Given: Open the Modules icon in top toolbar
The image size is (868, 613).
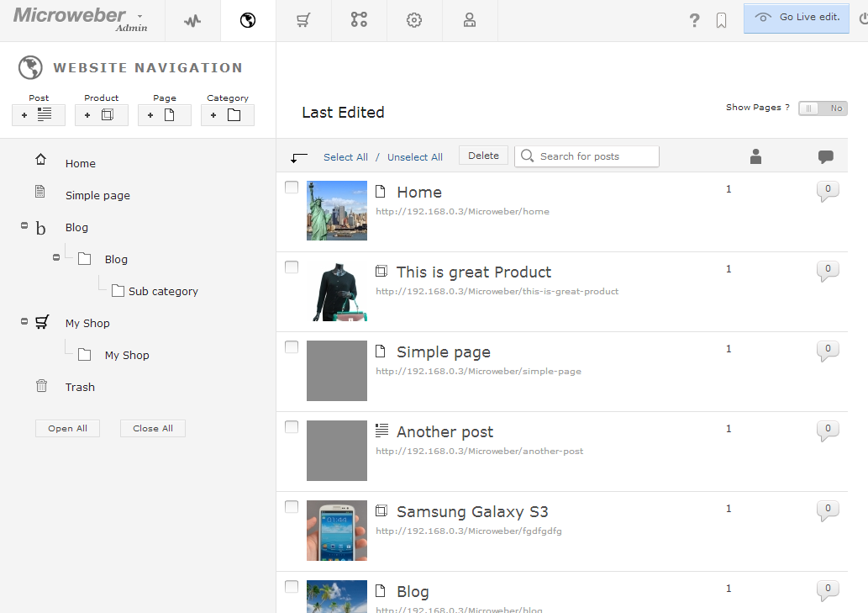Looking at the screenshot, I should (359, 20).
